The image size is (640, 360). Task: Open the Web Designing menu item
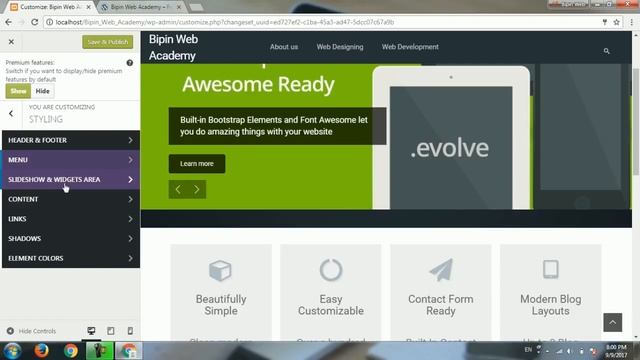coord(340,47)
